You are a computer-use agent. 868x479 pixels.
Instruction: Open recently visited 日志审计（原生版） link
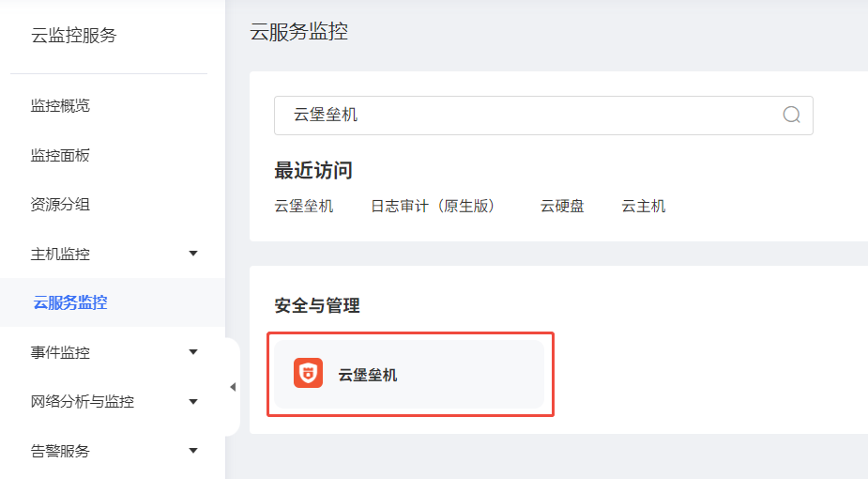tap(433, 206)
